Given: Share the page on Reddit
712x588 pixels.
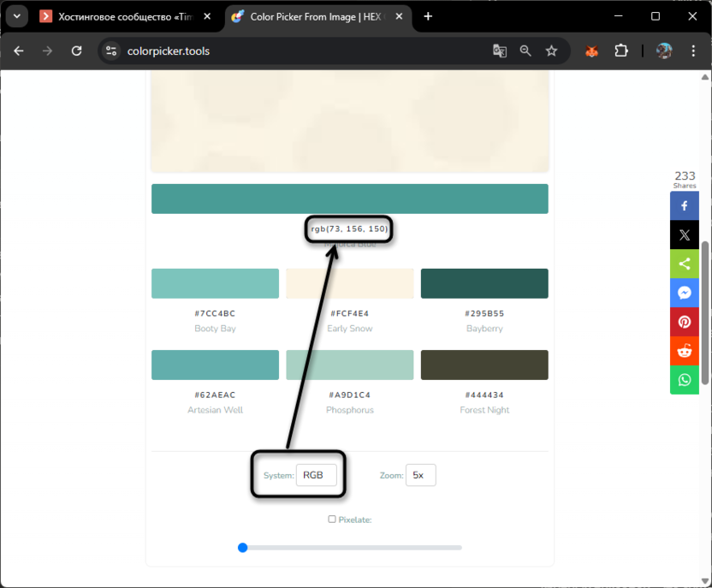Looking at the screenshot, I should pos(685,351).
